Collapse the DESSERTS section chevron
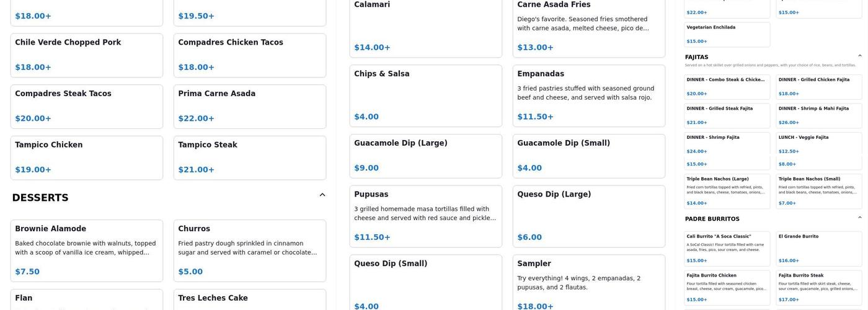 322,195
